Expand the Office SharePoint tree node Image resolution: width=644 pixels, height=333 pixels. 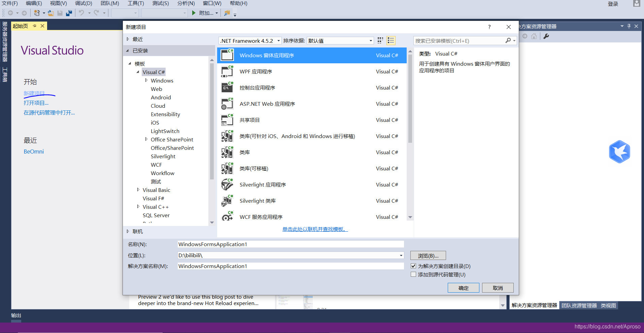146,139
